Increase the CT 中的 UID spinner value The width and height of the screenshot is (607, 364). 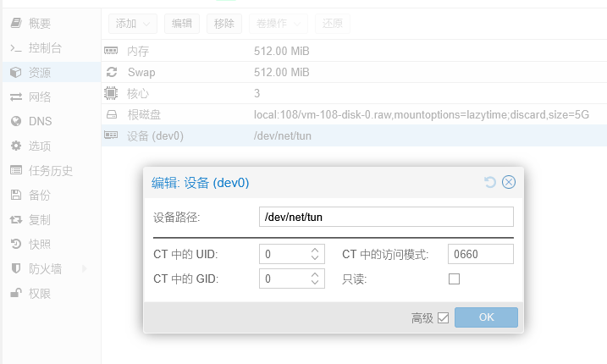click(315, 251)
